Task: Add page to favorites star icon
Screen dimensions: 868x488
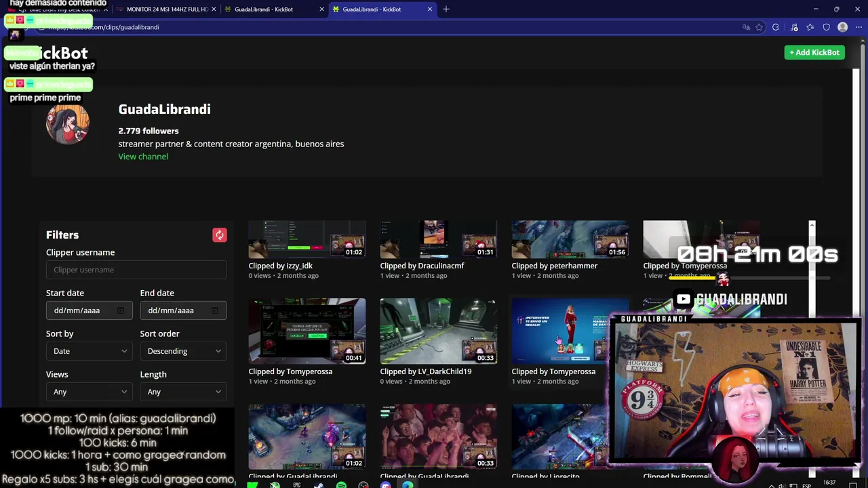Action: pos(759,27)
